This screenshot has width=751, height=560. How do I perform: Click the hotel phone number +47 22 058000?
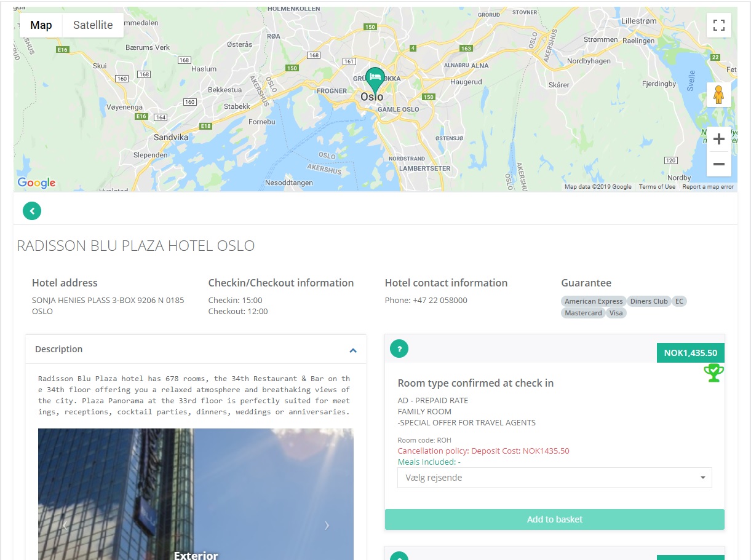(x=440, y=301)
